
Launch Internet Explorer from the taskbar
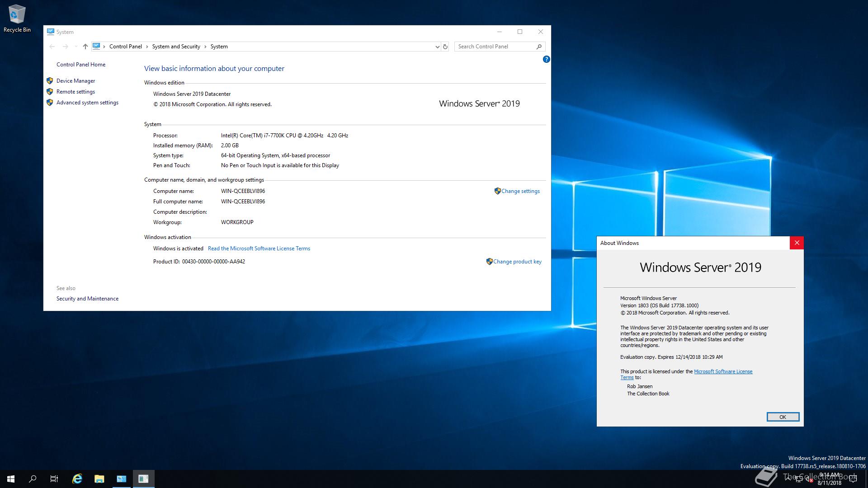click(x=77, y=479)
